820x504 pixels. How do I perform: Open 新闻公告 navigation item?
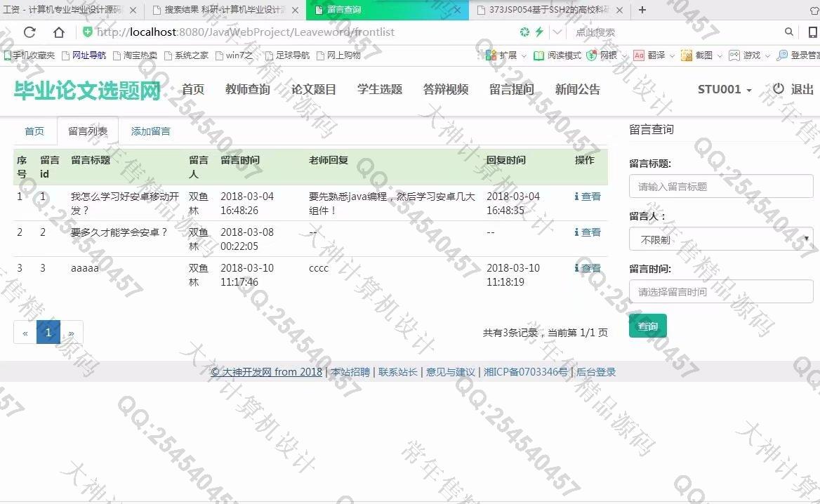coord(577,89)
